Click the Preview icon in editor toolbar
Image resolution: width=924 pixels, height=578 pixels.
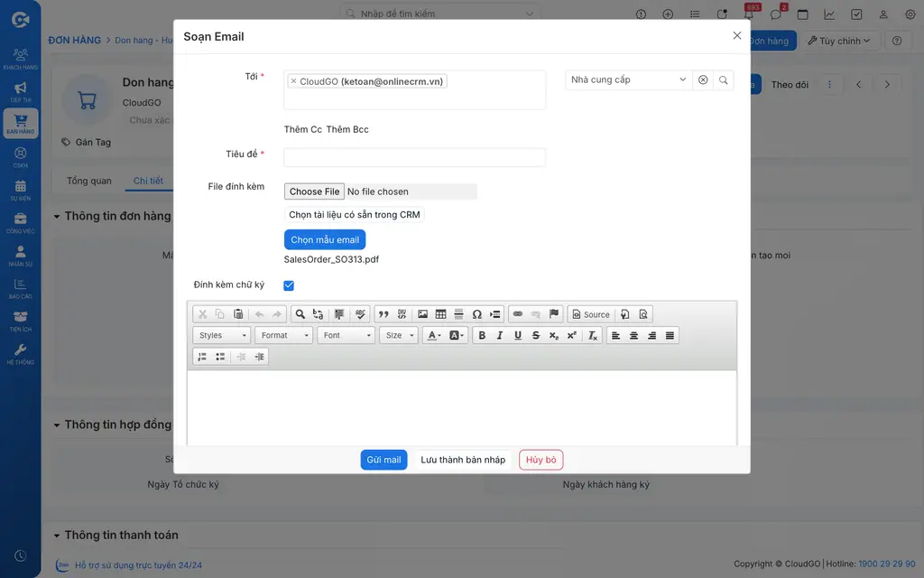pyautogui.click(x=643, y=314)
